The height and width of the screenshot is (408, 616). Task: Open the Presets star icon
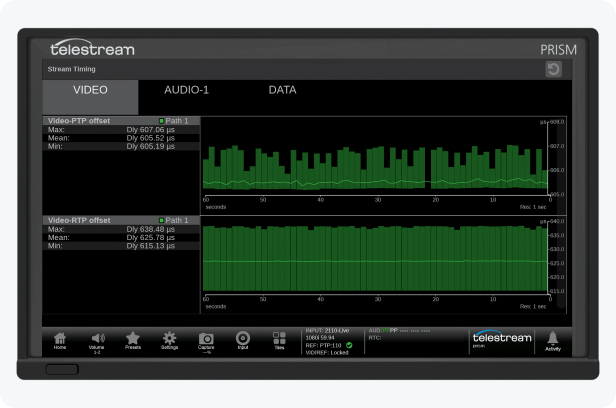133,340
